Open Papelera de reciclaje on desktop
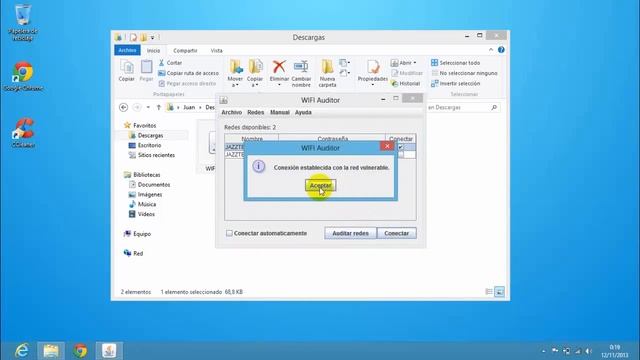 (23, 22)
